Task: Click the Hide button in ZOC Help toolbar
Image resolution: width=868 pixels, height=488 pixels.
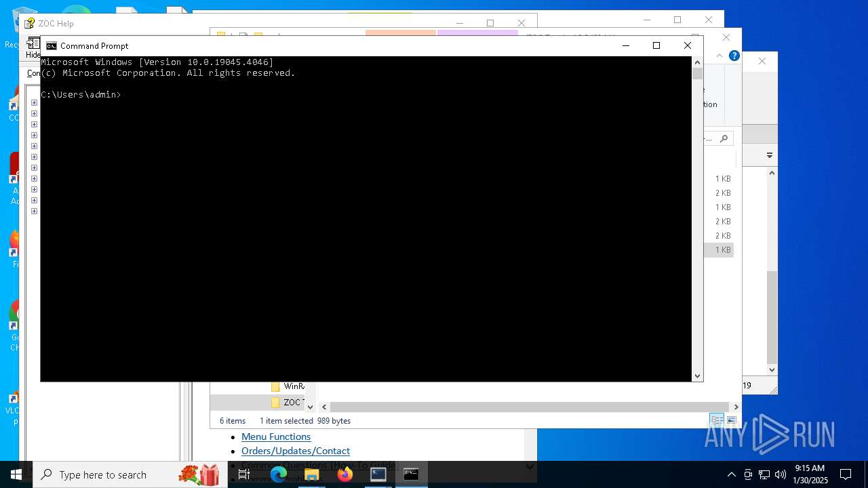Action: (x=33, y=49)
